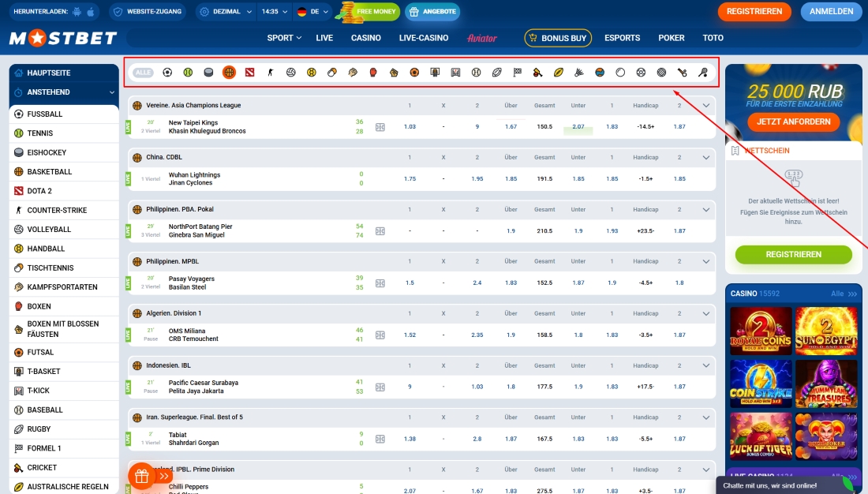Viewport: 868px width, 494px height.
Task: Collapse the Philippinen PBA Pokal section
Action: click(705, 209)
